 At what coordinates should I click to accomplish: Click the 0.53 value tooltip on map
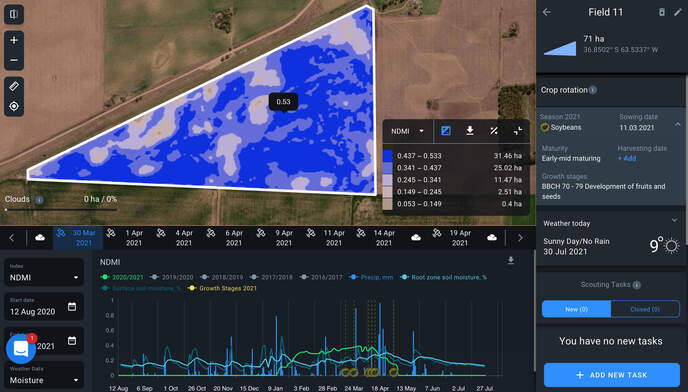pyautogui.click(x=283, y=102)
